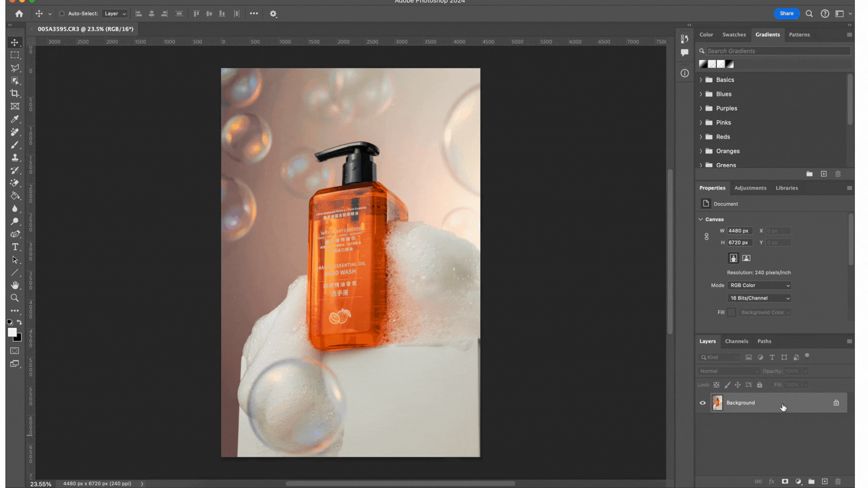Expand the Blues gradients folder
868x488 pixels.
[x=701, y=94]
